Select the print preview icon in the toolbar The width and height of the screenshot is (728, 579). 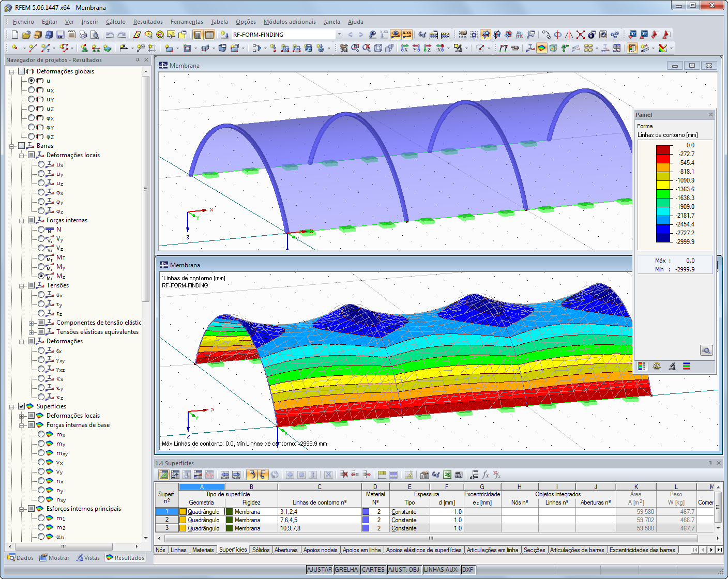tap(95, 35)
